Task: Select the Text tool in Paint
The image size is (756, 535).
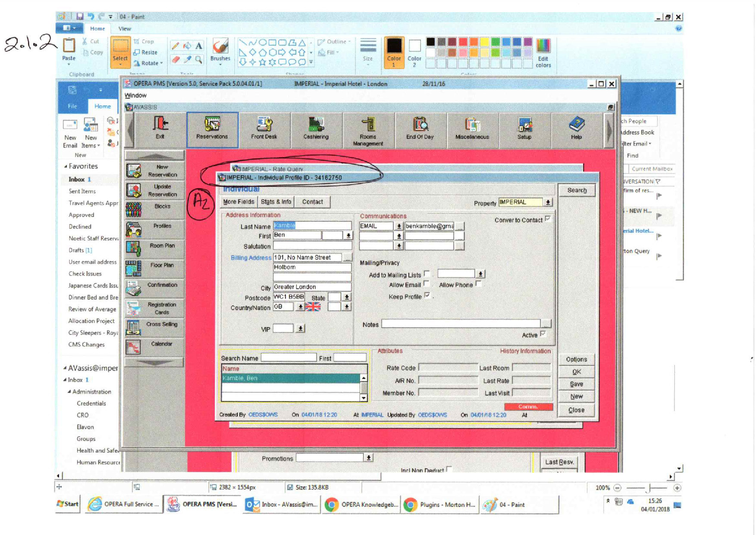Action: (199, 45)
